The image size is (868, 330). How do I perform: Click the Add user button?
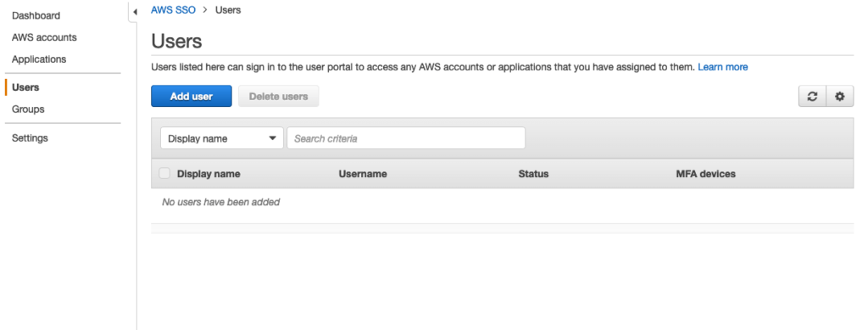pos(192,97)
